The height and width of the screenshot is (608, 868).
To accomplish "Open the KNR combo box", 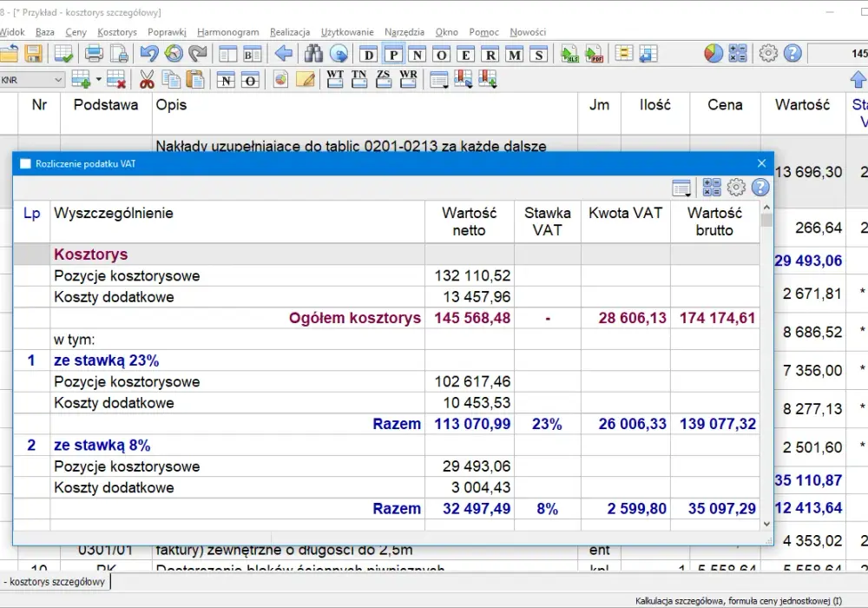I will pos(32,80).
